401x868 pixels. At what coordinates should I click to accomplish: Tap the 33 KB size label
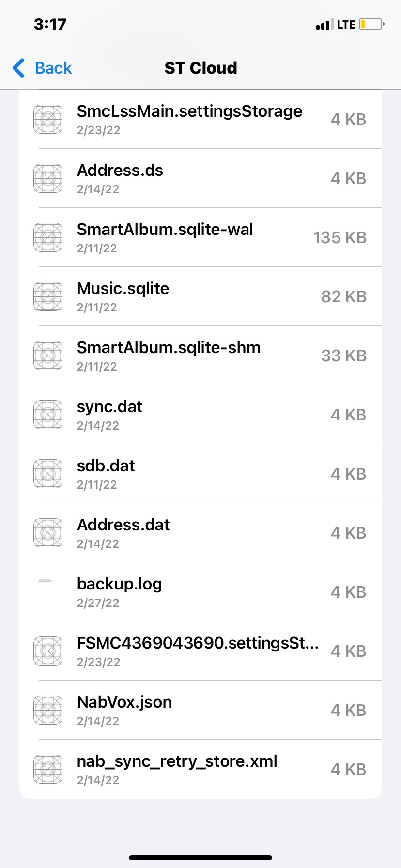point(344,356)
